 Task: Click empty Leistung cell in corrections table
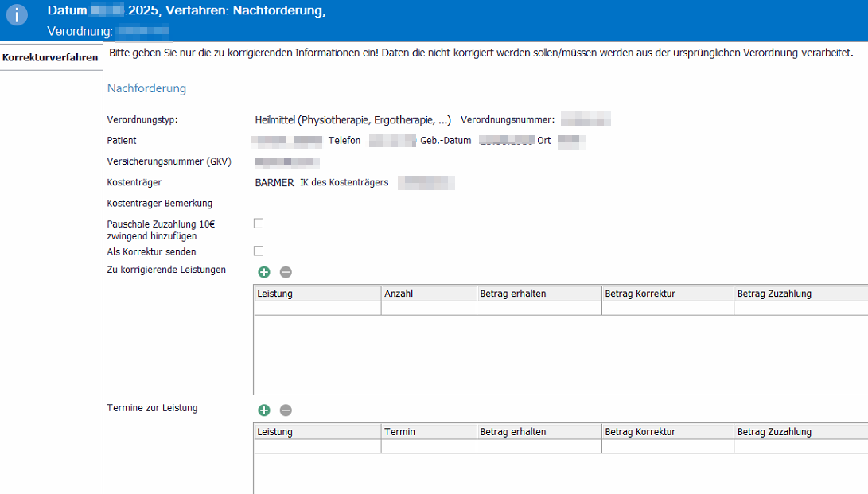(317, 308)
